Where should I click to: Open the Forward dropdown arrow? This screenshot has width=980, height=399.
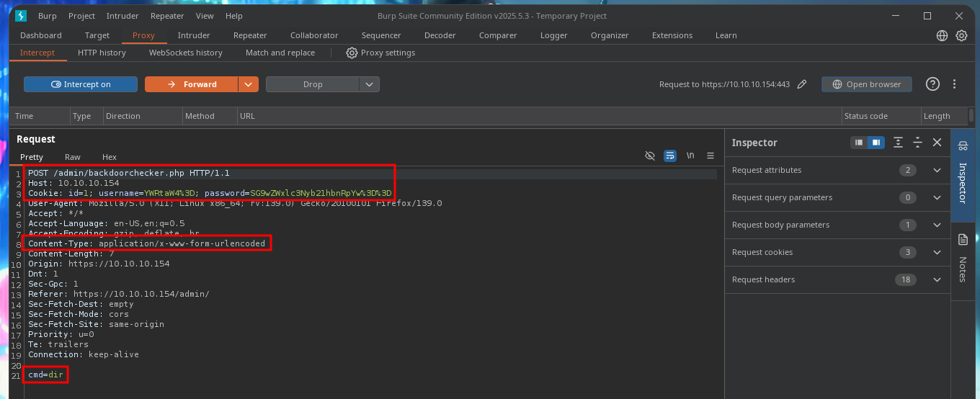pyautogui.click(x=249, y=84)
